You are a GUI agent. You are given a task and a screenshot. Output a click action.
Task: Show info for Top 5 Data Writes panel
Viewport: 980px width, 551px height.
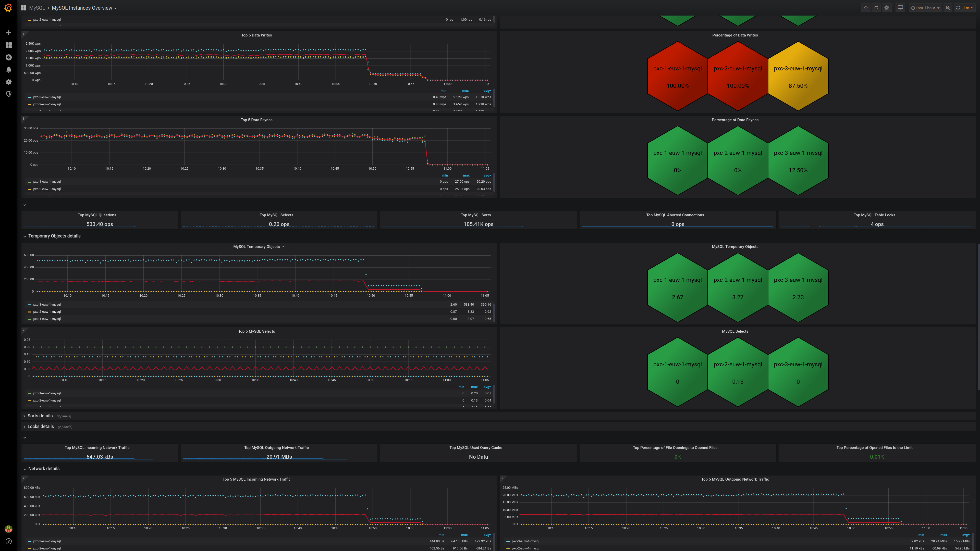(23, 34)
